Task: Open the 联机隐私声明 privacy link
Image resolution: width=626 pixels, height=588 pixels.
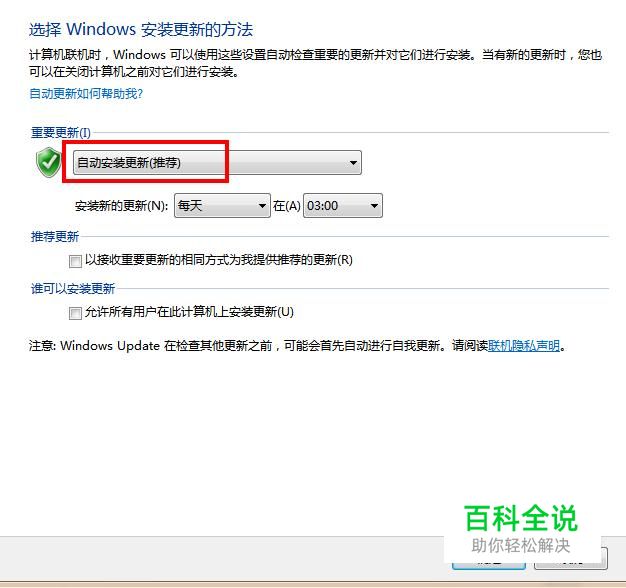Action: coord(524,346)
